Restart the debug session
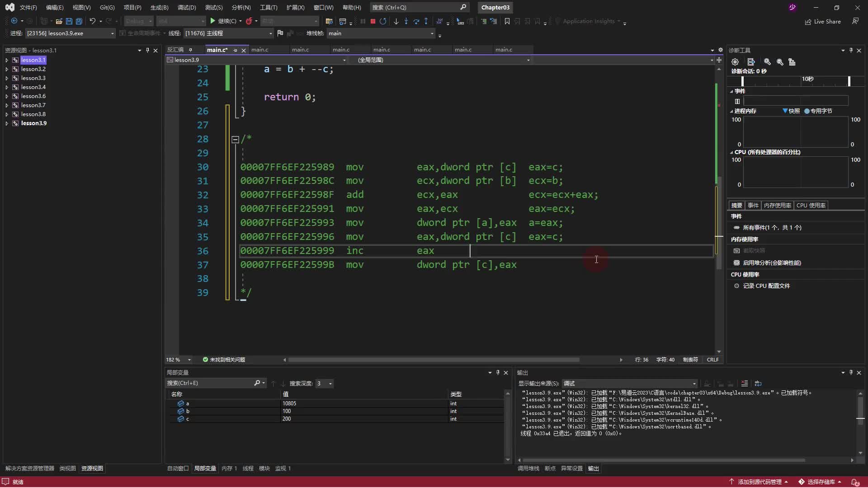 coord(383,21)
